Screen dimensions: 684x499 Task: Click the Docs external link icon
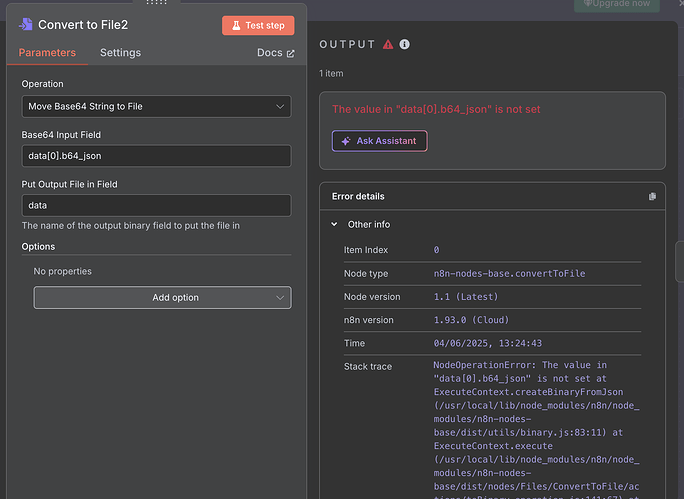tap(291, 53)
